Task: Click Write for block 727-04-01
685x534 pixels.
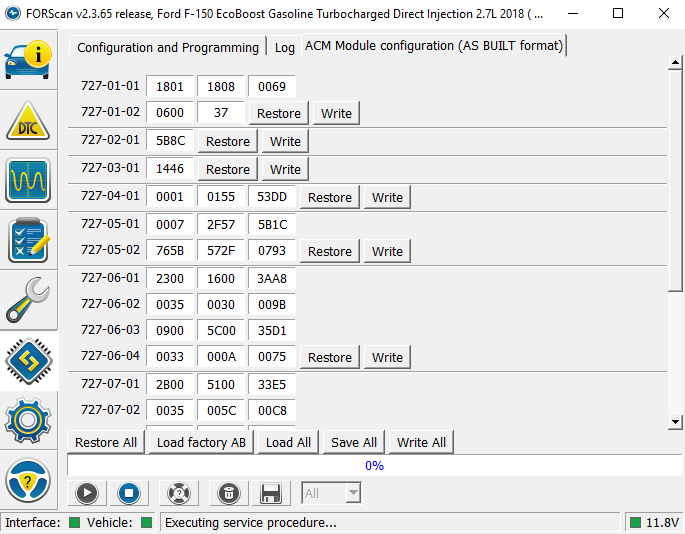Action: pyautogui.click(x=387, y=197)
